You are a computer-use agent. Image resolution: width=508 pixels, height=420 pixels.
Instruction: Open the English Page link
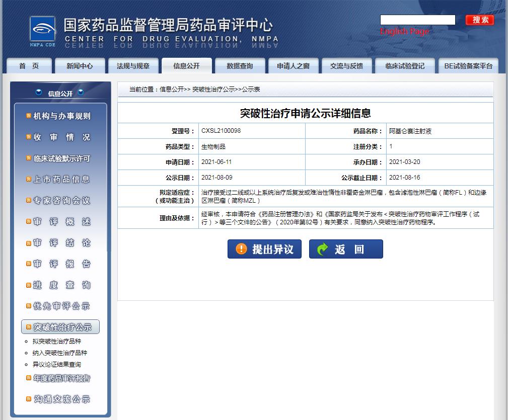tap(405, 31)
